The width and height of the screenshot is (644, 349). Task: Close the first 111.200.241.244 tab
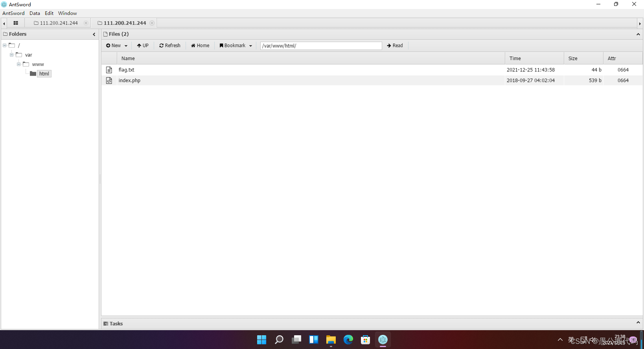click(x=86, y=23)
